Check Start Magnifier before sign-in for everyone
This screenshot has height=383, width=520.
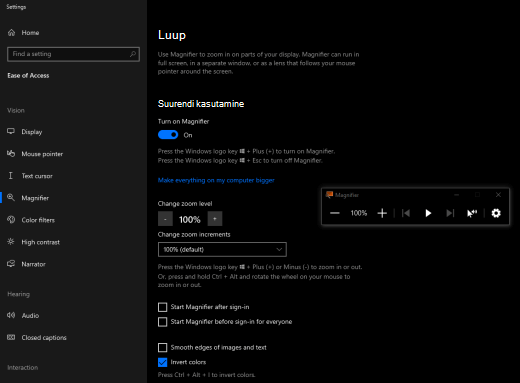tap(162, 322)
